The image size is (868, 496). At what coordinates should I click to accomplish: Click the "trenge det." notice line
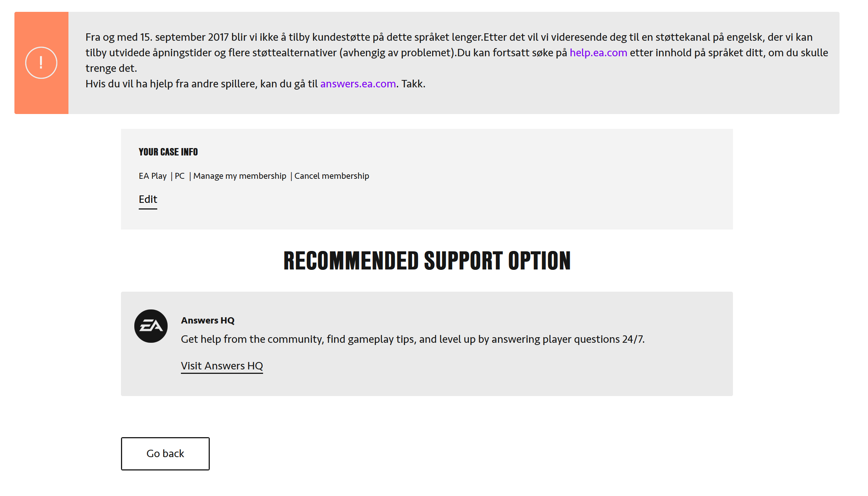(x=111, y=68)
